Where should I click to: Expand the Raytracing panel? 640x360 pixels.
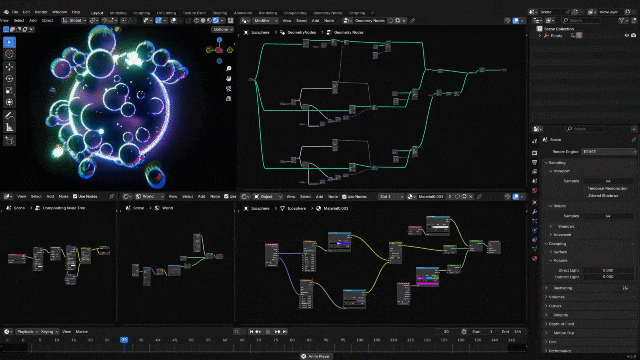tap(562, 288)
